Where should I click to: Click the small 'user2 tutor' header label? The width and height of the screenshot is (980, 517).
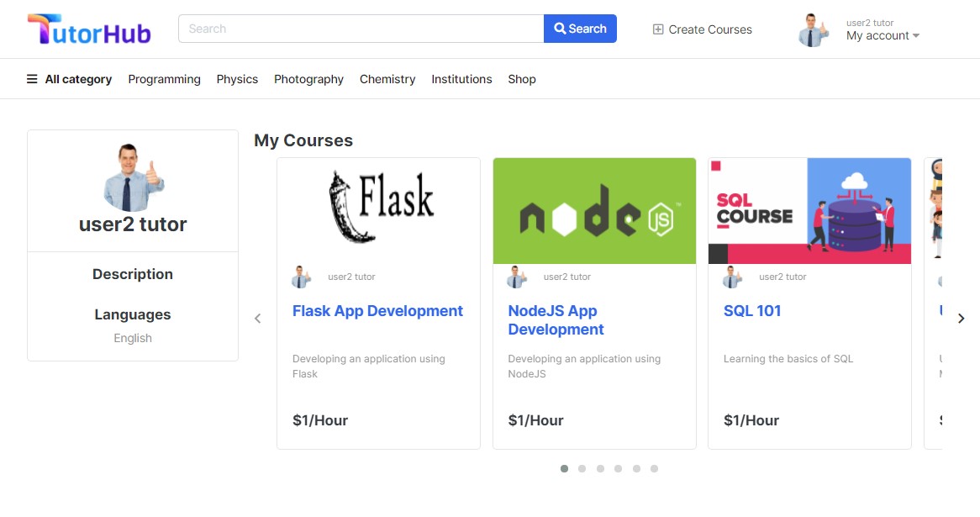pos(870,23)
